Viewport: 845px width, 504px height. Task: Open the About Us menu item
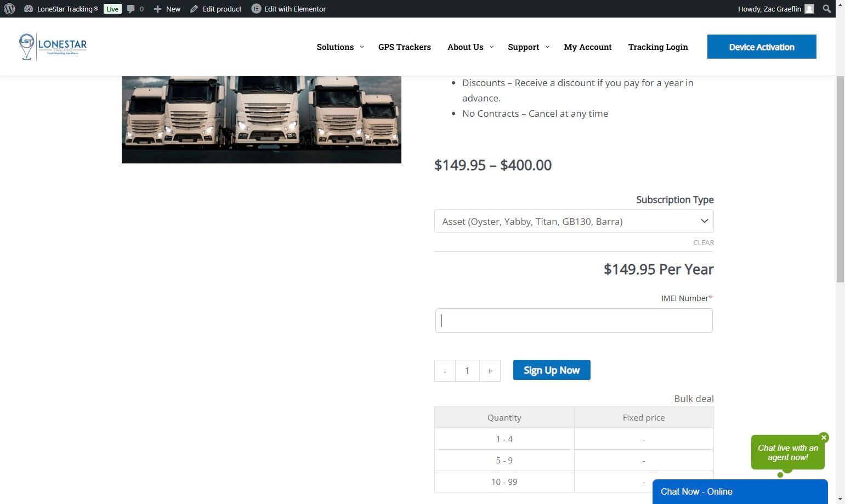coord(466,47)
